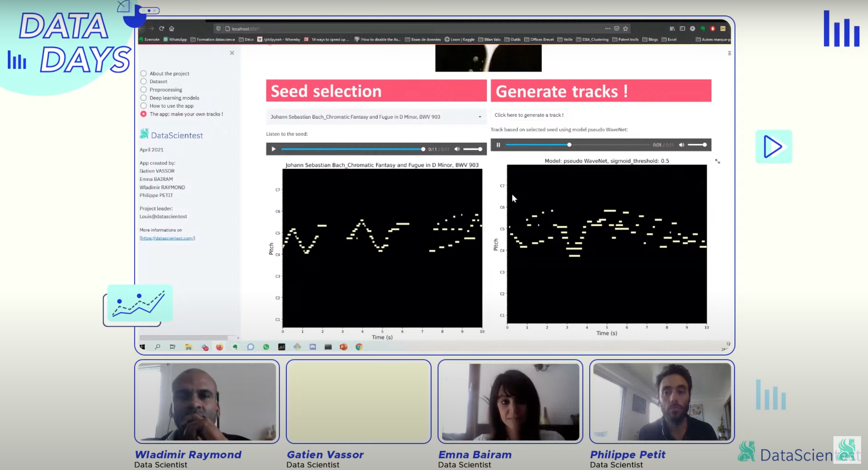Open Veille bookmark folder

pyautogui.click(x=565, y=39)
